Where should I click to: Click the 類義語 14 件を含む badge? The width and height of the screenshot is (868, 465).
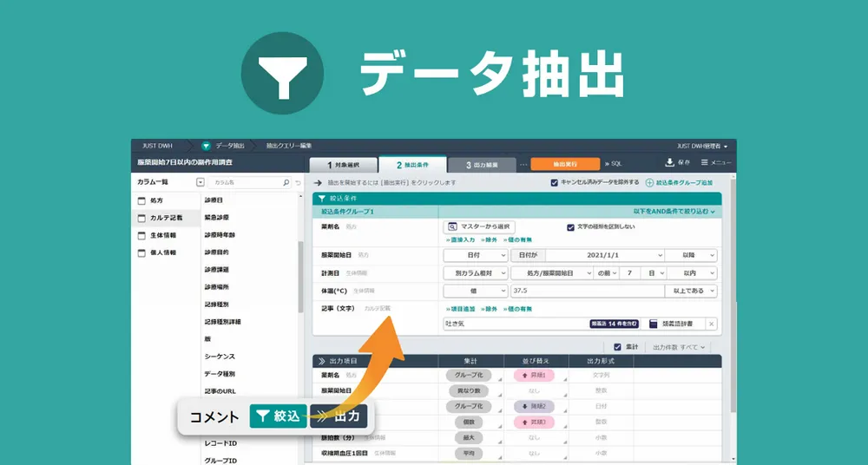(614, 324)
